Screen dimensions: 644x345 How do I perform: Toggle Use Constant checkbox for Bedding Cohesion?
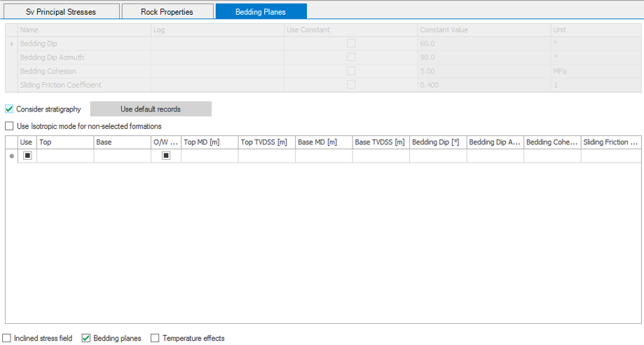[x=351, y=71]
